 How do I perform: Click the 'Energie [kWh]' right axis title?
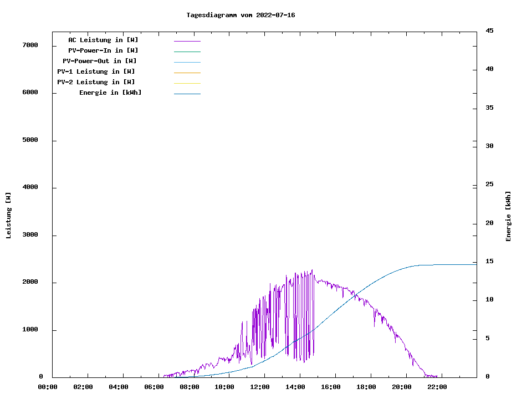(509, 216)
